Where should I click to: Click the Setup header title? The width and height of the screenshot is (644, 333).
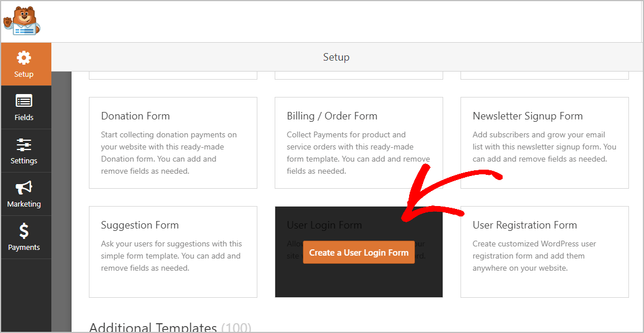[336, 57]
